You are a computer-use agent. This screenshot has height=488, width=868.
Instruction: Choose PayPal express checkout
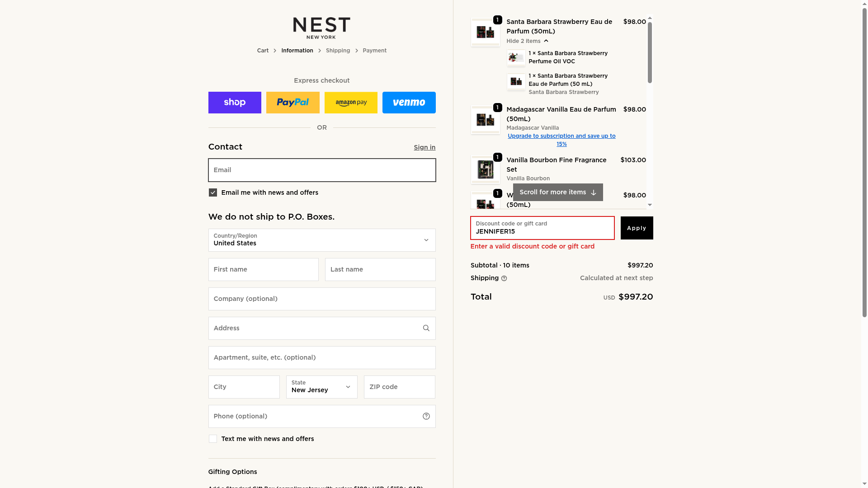(292, 103)
